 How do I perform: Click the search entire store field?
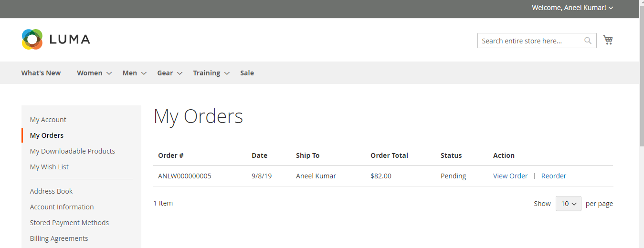click(530, 41)
